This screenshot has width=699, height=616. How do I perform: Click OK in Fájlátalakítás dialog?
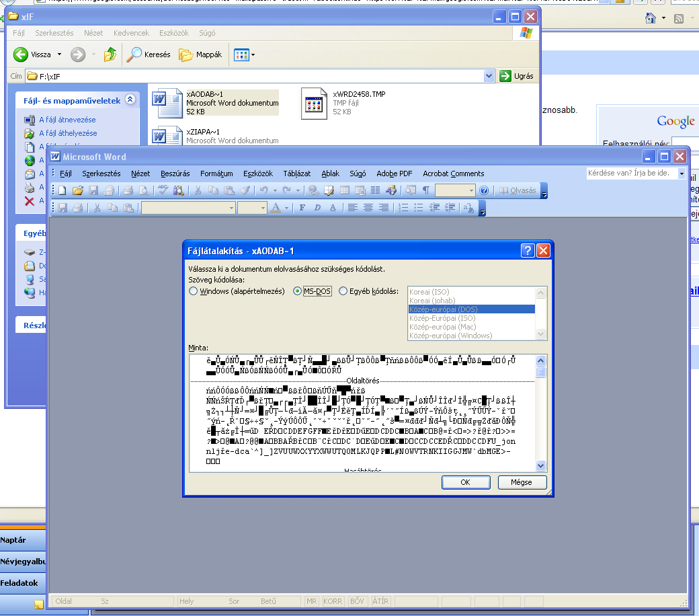click(x=465, y=482)
